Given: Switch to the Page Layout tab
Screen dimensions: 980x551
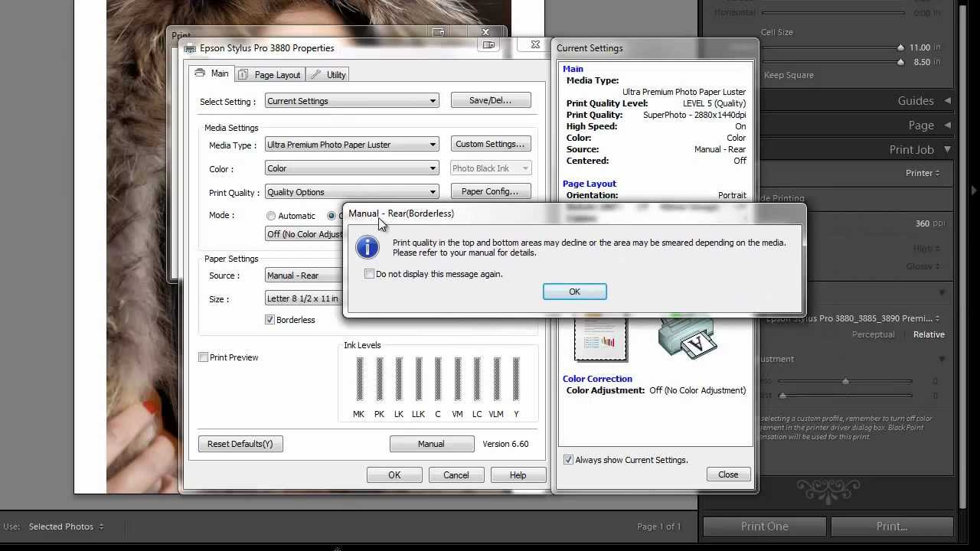Looking at the screenshot, I should tap(269, 74).
